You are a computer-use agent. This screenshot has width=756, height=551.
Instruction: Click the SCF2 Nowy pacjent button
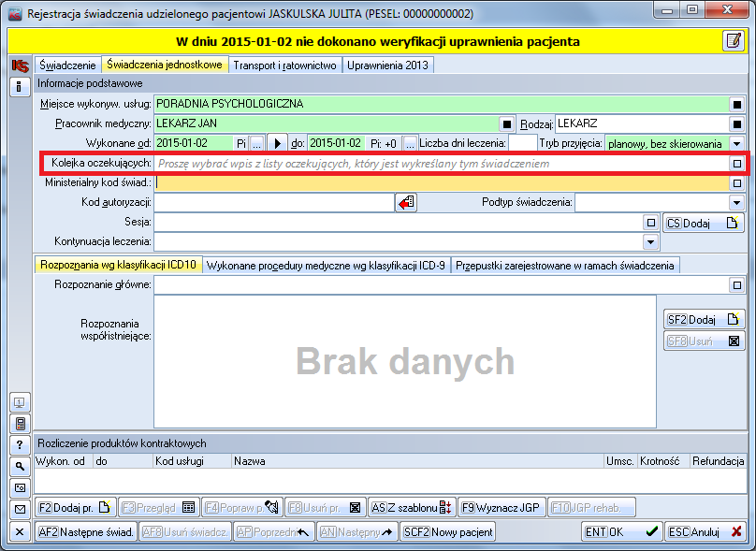tap(448, 531)
